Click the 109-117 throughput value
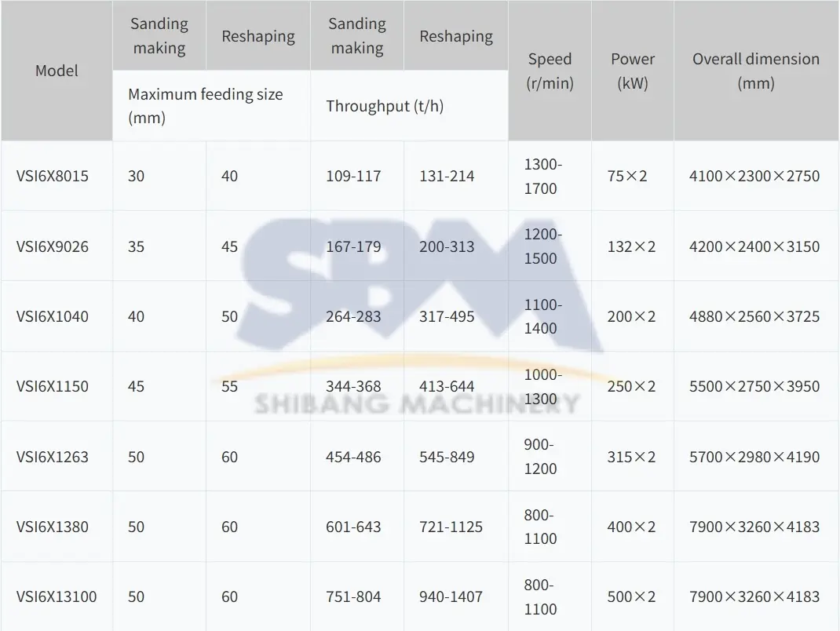 pos(353,176)
